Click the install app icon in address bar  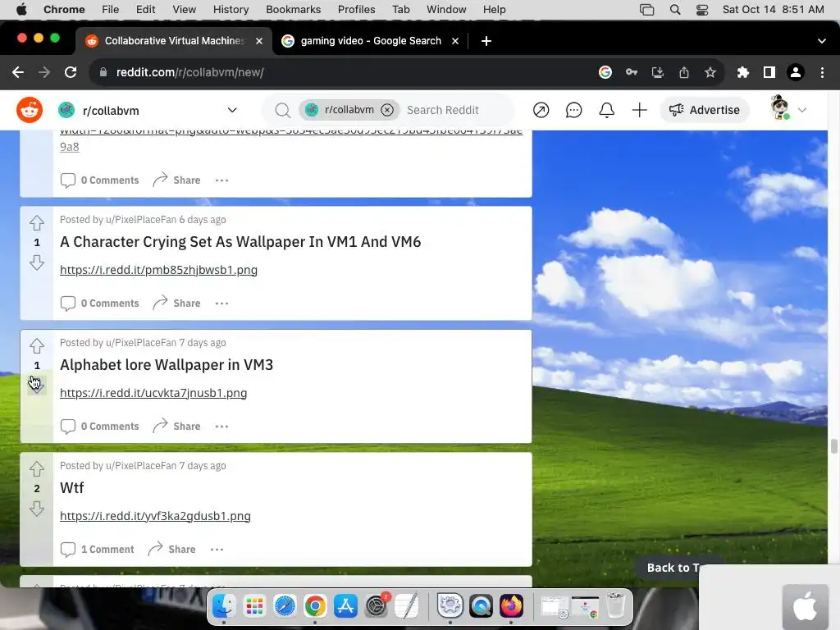658,72
